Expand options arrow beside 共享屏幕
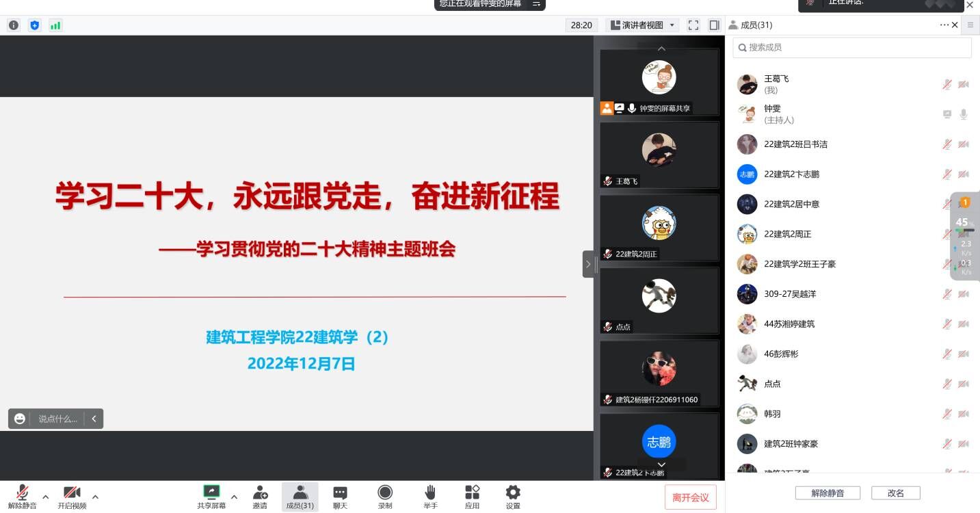The height and width of the screenshot is (513, 980). (234, 497)
